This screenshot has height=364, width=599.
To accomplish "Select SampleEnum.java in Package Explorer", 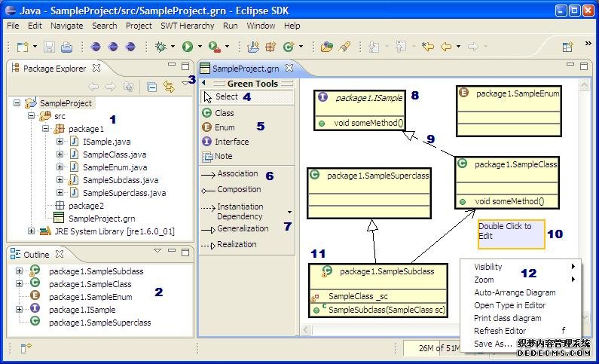I will 115,167.
